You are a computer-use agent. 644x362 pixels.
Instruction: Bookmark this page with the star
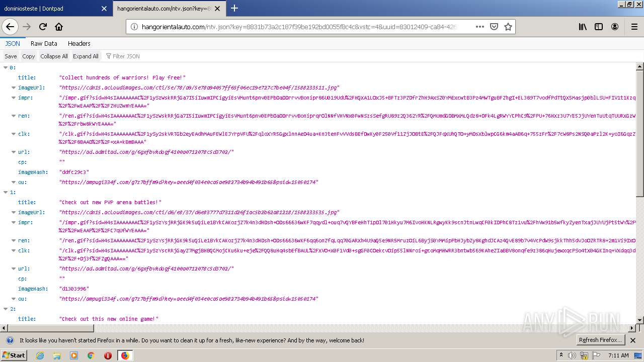pyautogui.click(x=508, y=27)
